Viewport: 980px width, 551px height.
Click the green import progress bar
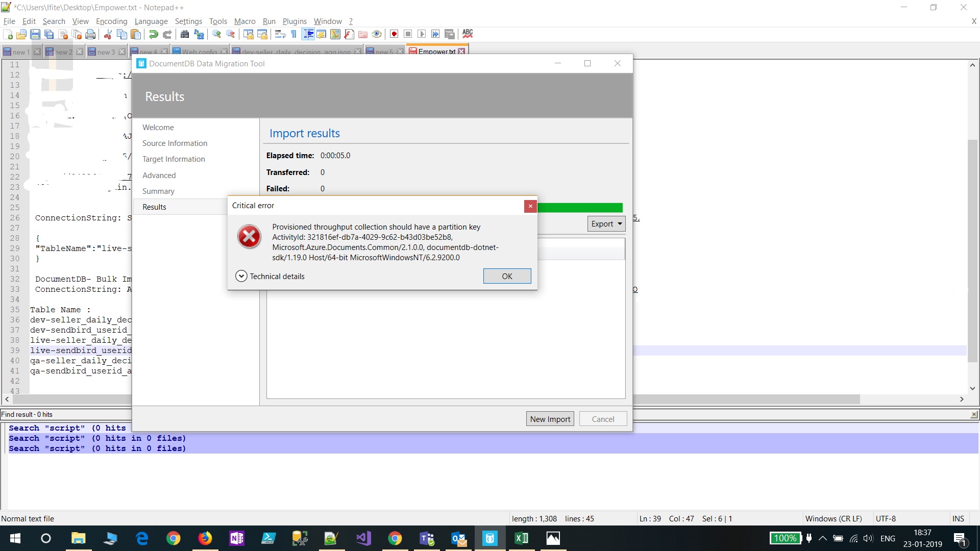[x=580, y=208]
